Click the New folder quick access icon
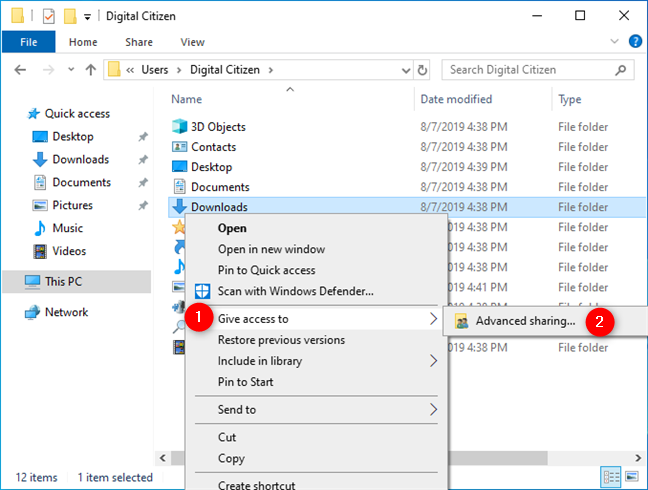648x490 pixels. click(x=70, y=16)
